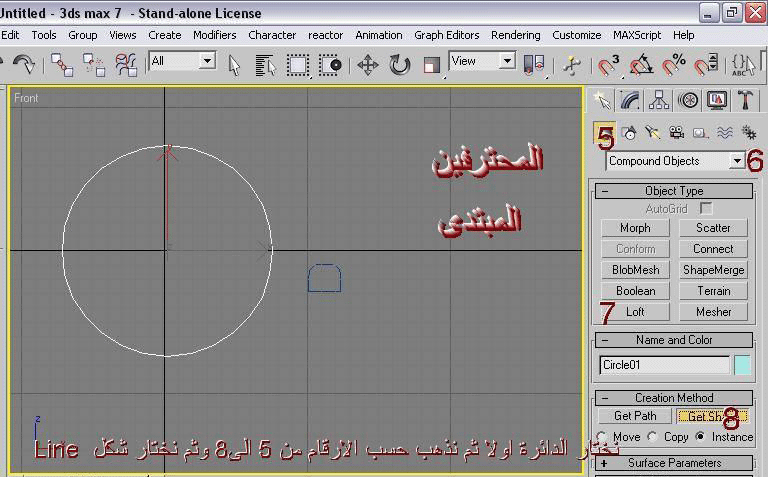Select the Helpers category icon

(x=700, y=133)
